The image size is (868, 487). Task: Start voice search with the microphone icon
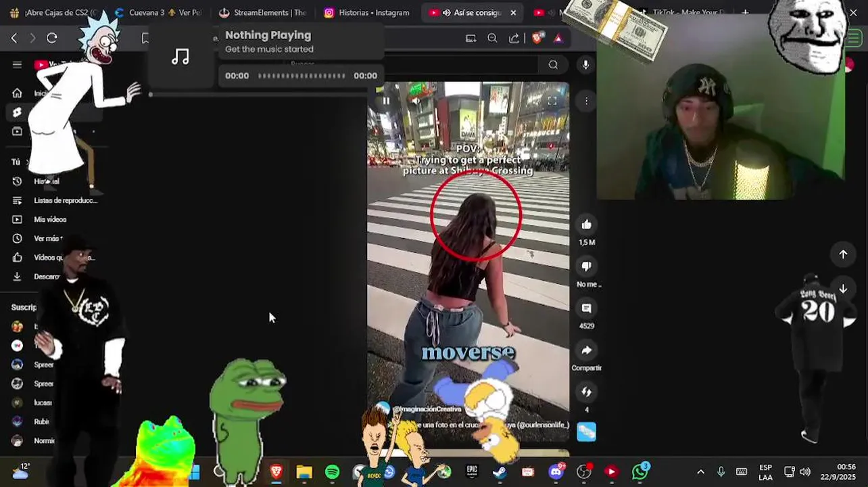(585, 64)
